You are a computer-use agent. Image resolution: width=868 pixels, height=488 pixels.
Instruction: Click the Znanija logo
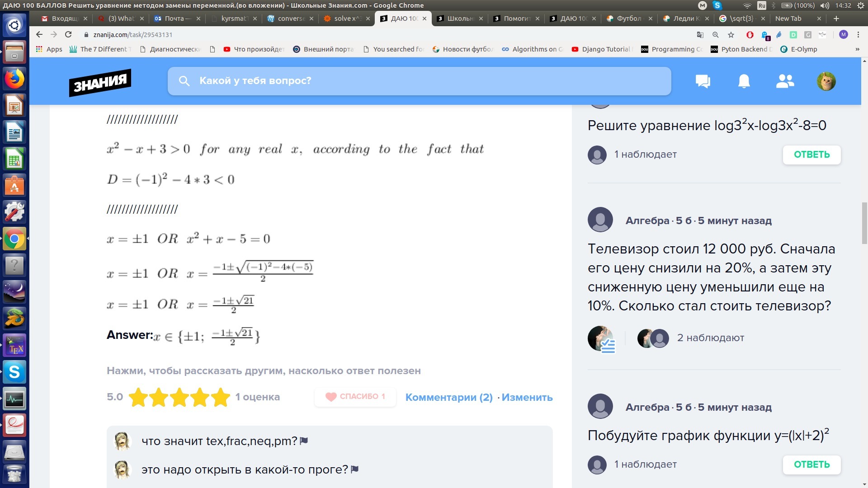(x=100, y=82)
